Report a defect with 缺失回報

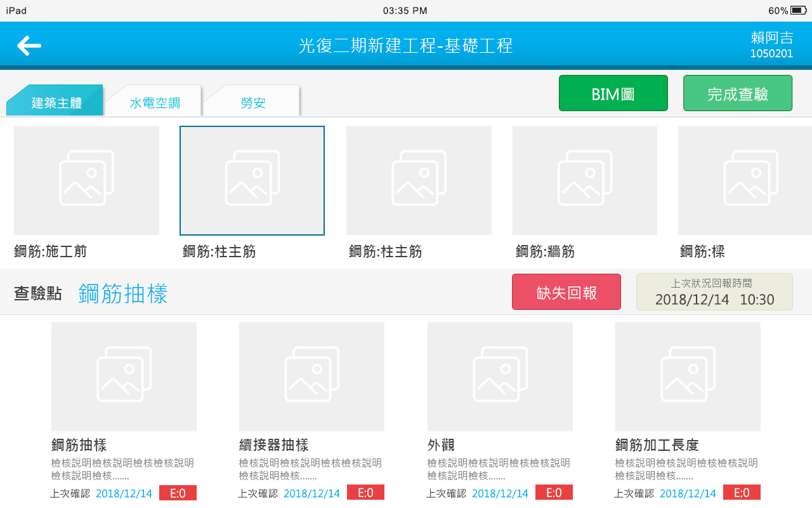566,292
